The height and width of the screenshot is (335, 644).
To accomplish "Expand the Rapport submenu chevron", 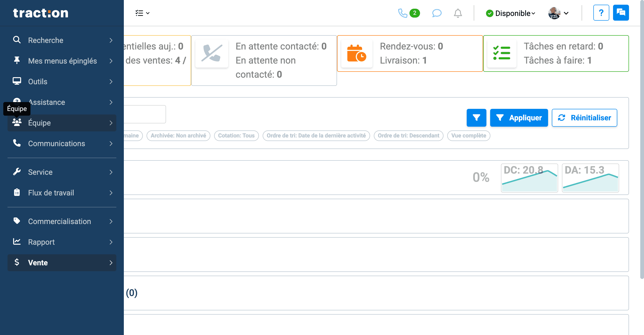I will click(x=111, y=242).
